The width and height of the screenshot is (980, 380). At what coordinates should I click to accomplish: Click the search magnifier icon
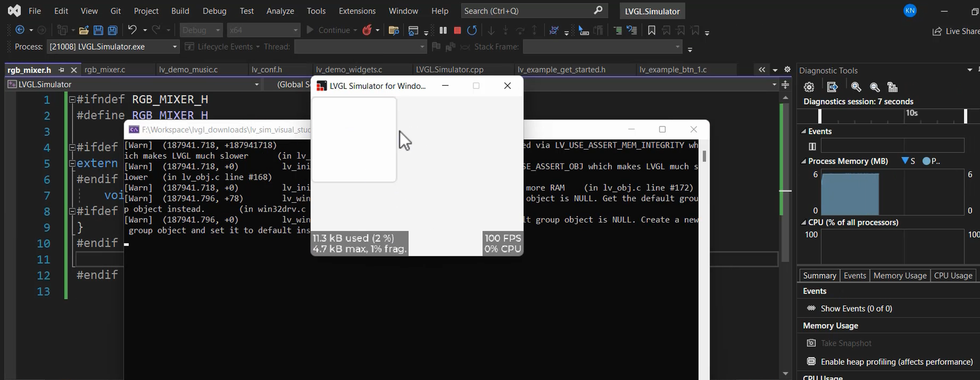598,10
